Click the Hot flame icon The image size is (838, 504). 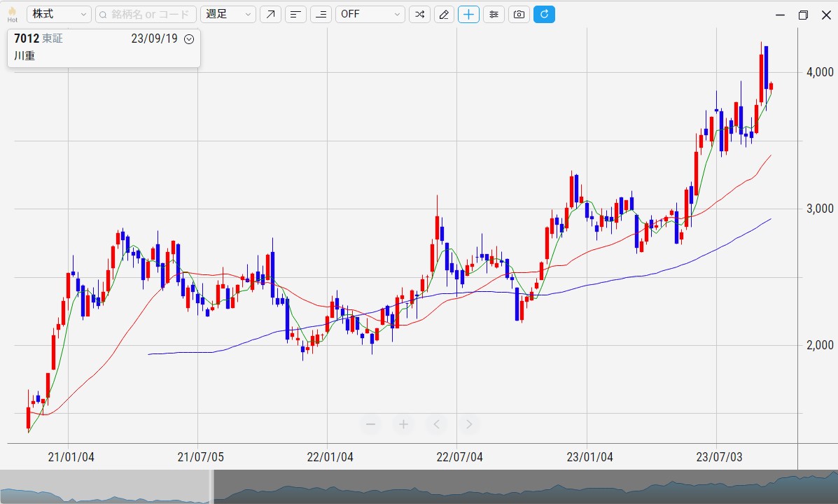(x=12, y=13)
